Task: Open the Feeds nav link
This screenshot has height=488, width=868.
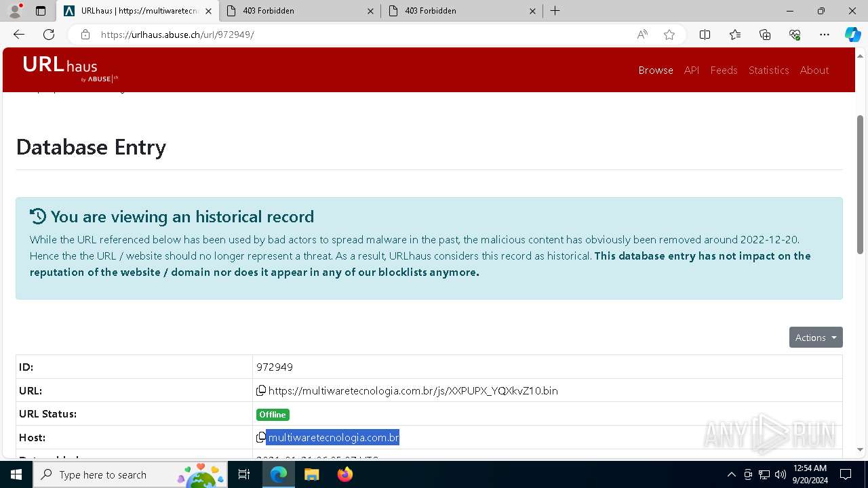Action: click(724, 70)
